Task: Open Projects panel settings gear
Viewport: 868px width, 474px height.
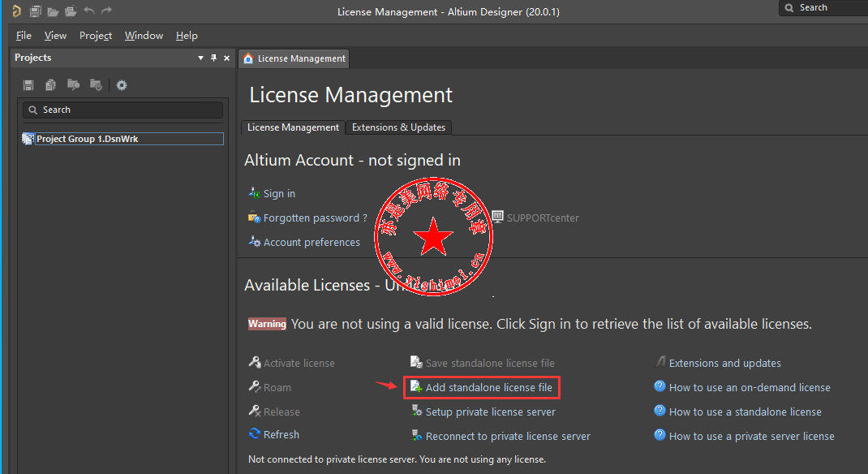Action: (x=122, y=84)
